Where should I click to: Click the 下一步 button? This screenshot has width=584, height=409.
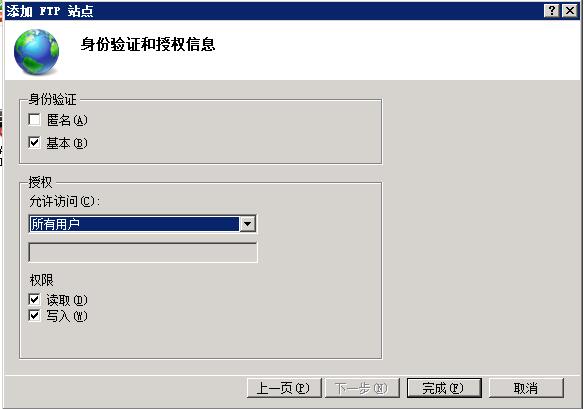pyautogui.click(x=362, y=388)
